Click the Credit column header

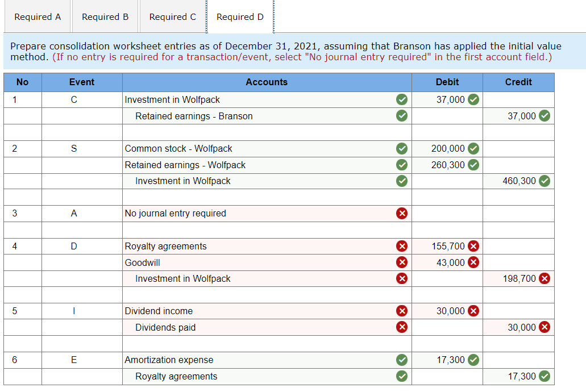coord(518,82)
